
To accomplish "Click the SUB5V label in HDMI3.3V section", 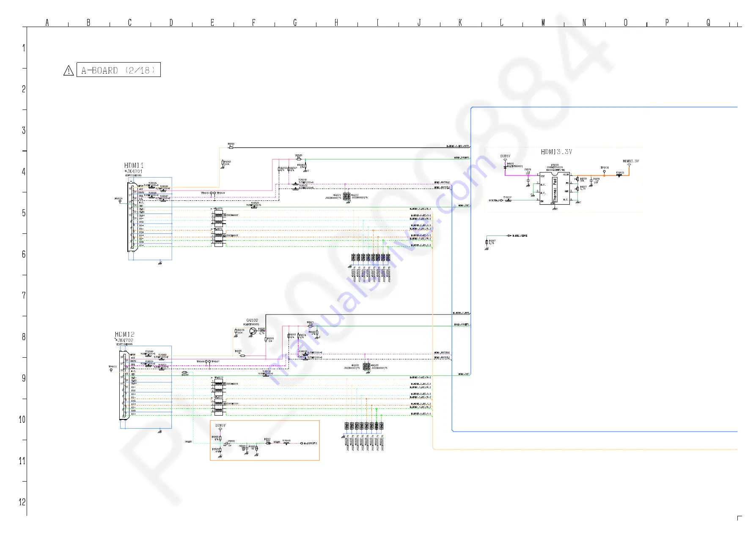I will (505, 156).
